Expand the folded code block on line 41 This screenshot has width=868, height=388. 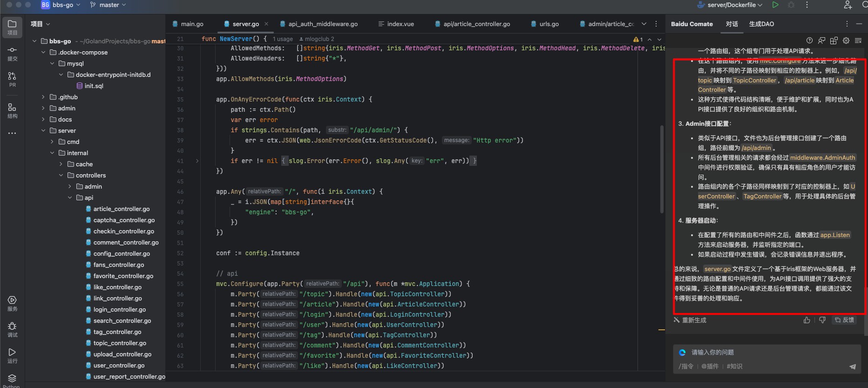(x=197, y=161)
